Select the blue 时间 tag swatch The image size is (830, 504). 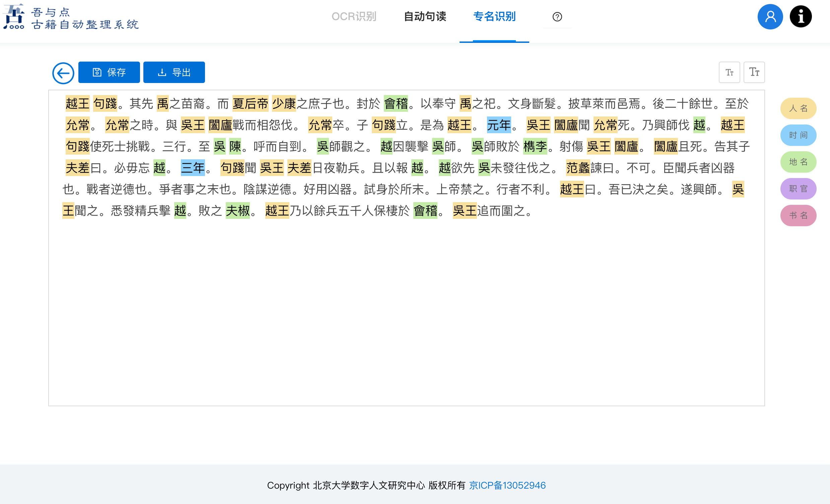coord(798,135)
